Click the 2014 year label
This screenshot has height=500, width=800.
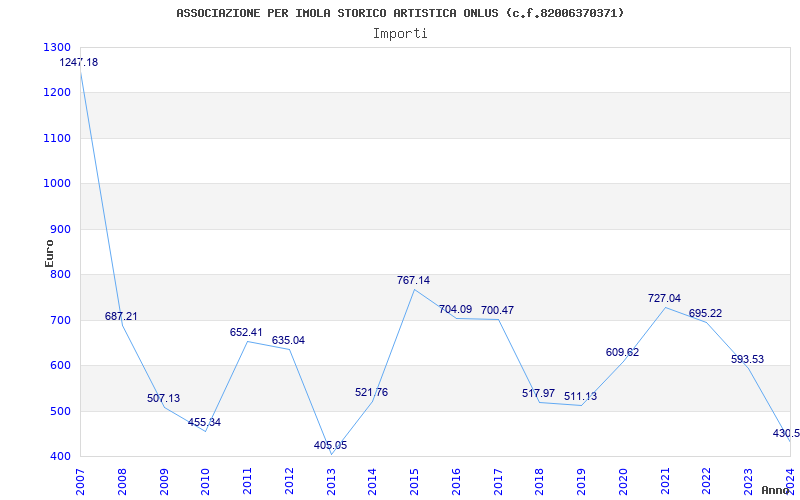(x=372, y=482)
